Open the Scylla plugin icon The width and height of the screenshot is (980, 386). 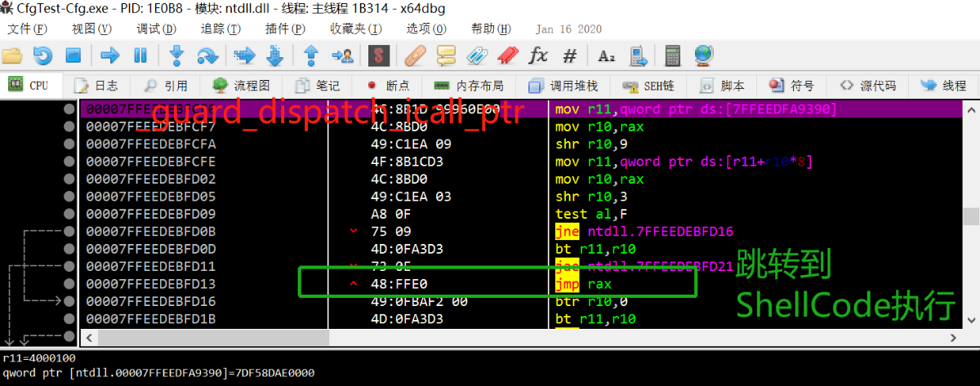(376, 55)
